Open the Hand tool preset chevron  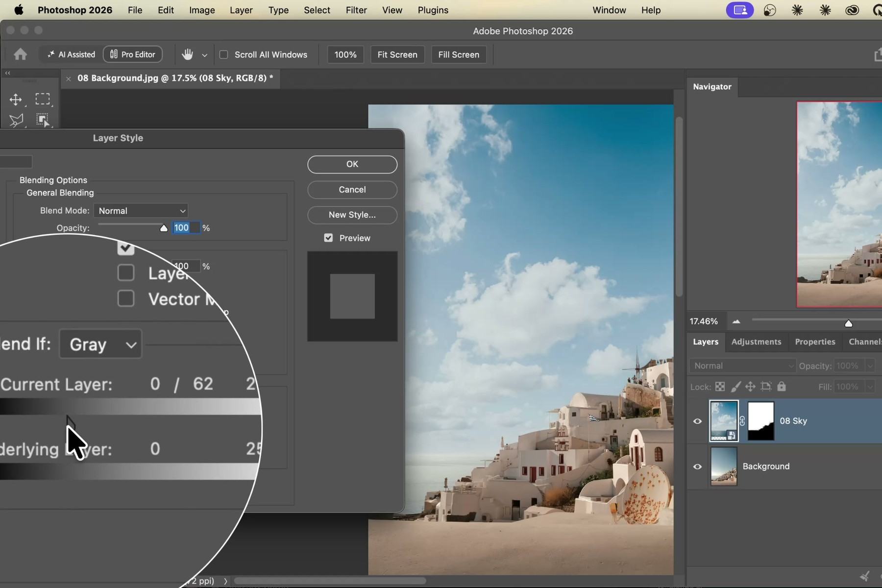point(204,55)
